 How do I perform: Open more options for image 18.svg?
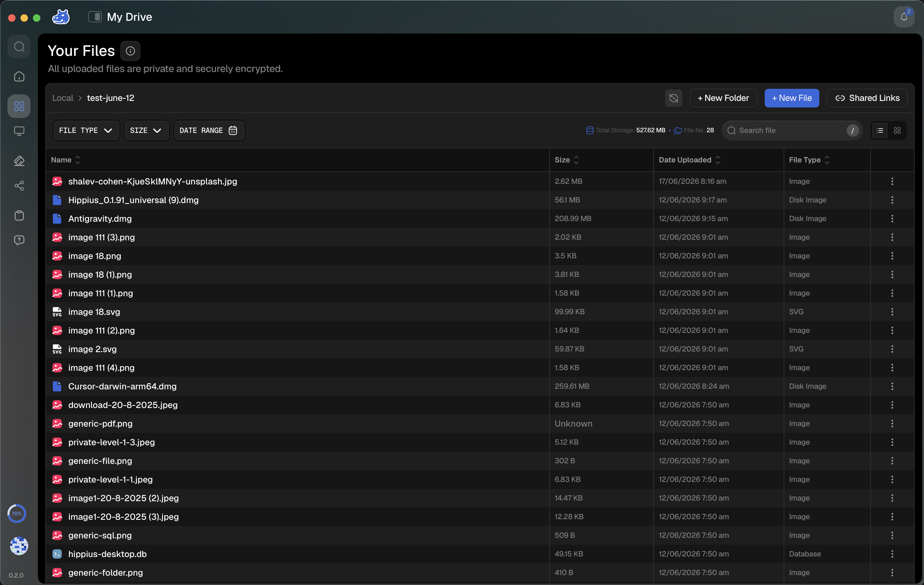pos(892,312)
